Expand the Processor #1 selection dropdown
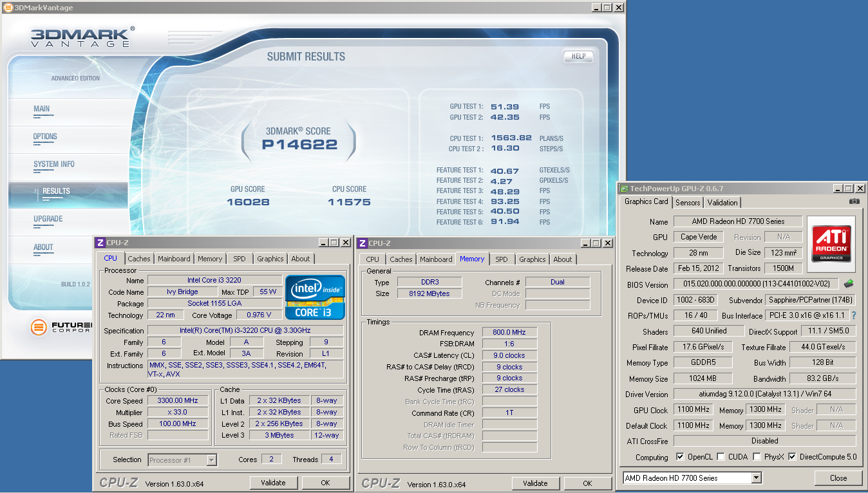The height and width of the screenshot is (493, 868). point(211,460)
